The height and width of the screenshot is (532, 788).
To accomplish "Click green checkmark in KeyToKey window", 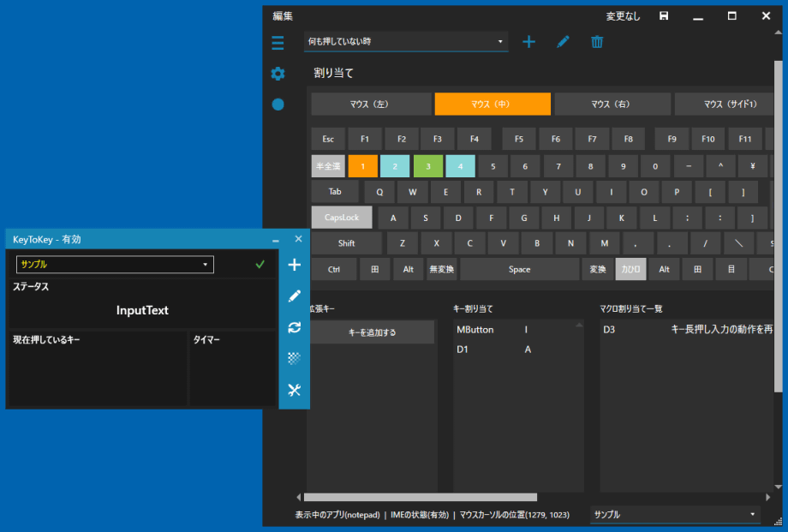I will (260, 265).
